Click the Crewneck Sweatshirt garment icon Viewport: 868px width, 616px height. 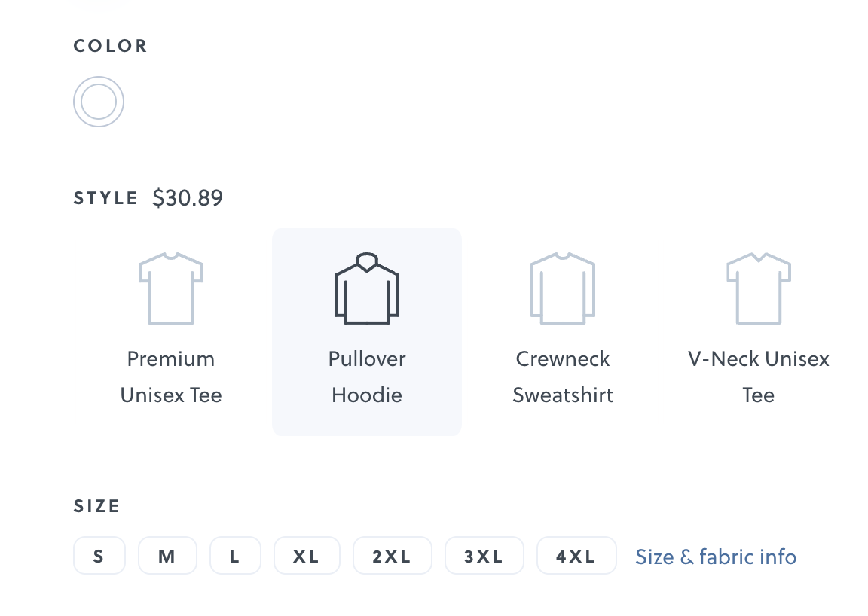[563, 288]
